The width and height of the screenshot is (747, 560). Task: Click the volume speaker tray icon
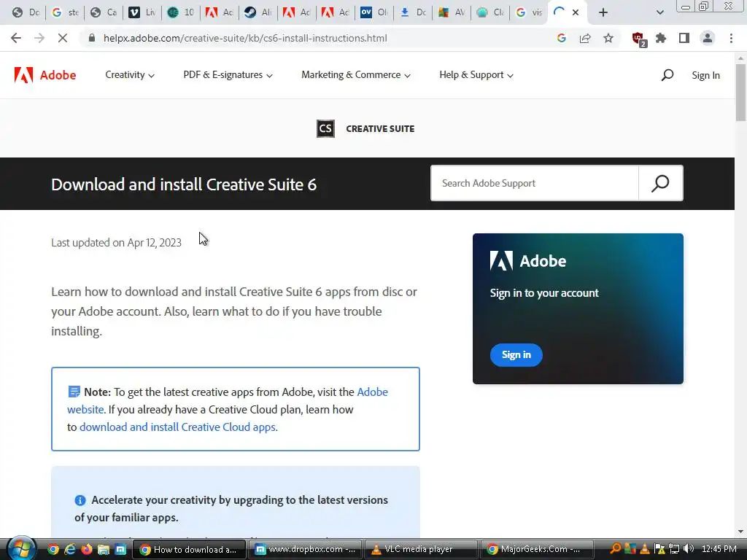pos(688,549)
